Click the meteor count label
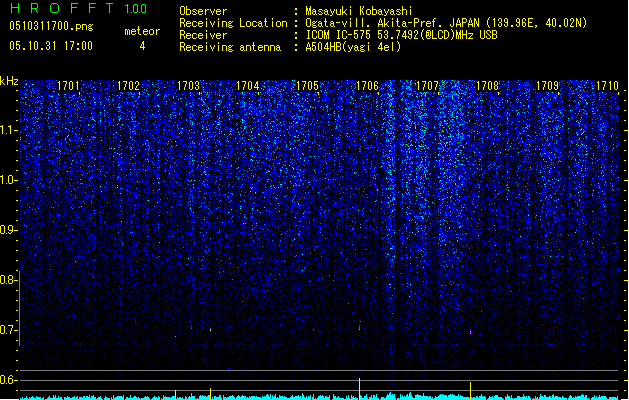 coord(142,31)
